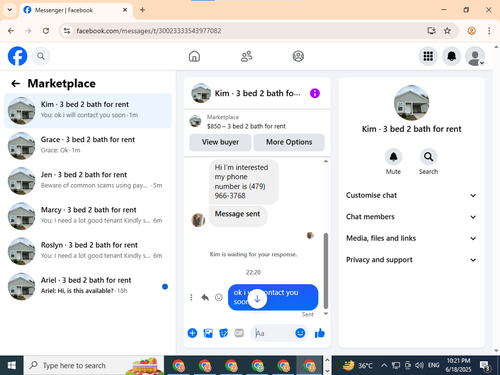Click browser Back arrow
The height and width of the screenshot is (375, 500).
pyautogui.click(x=11, y=31)
